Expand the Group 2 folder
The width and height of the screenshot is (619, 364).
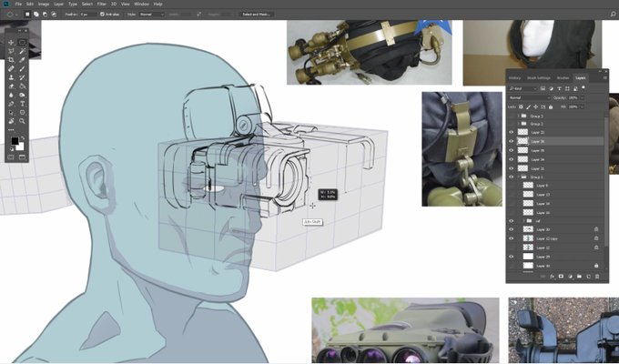(518, 124)
